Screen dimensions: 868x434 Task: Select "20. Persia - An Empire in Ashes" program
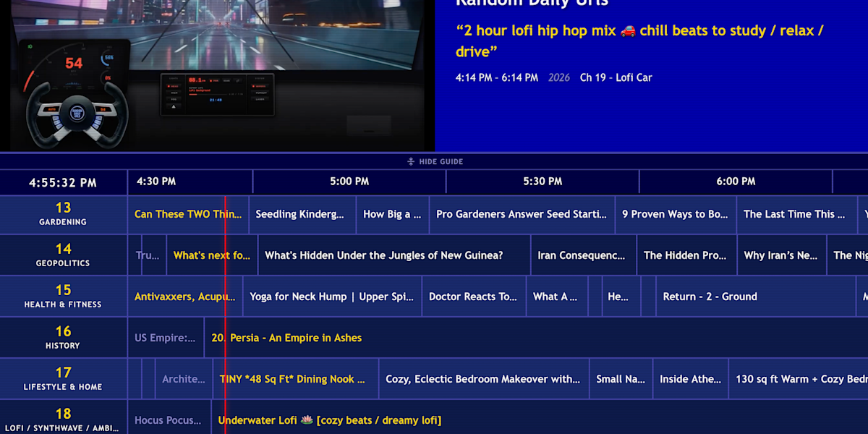(x=286, y=338)
